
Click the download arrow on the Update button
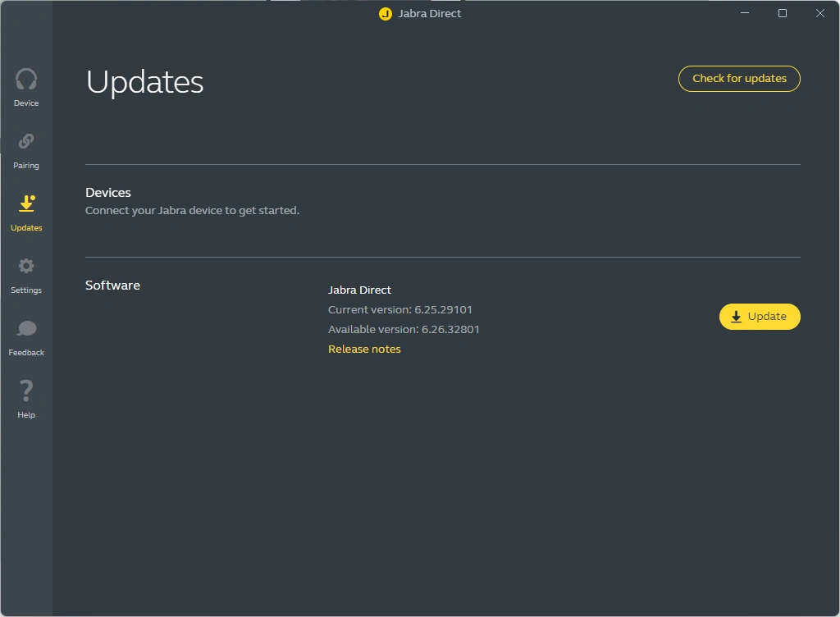coord(736,317)
